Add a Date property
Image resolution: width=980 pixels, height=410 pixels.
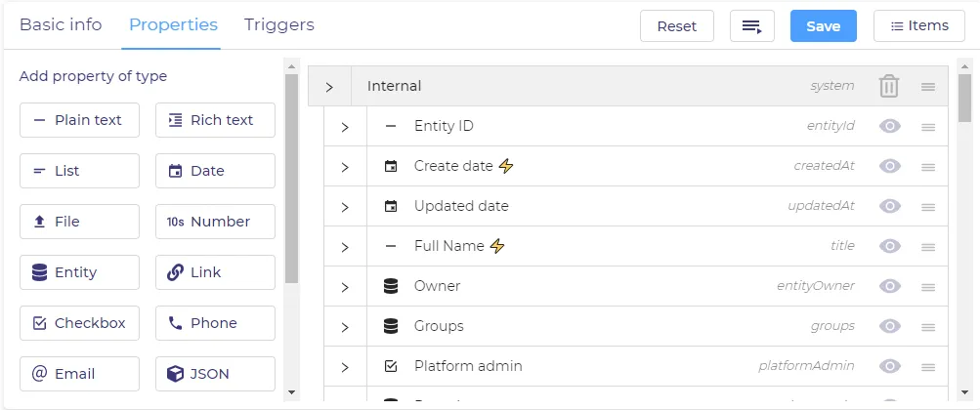[215, 171]
